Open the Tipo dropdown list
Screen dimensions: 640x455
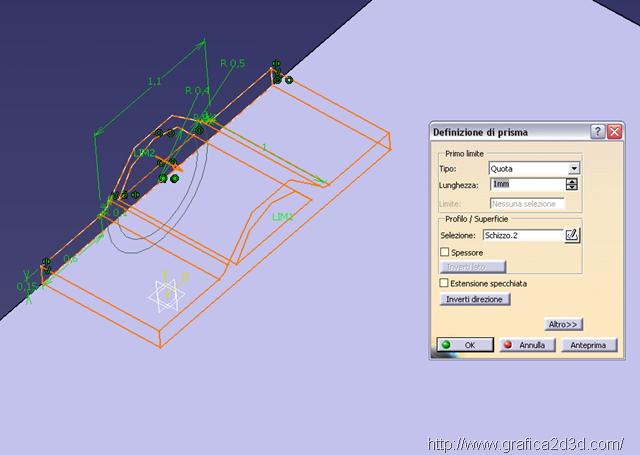[x=574, y=169]
